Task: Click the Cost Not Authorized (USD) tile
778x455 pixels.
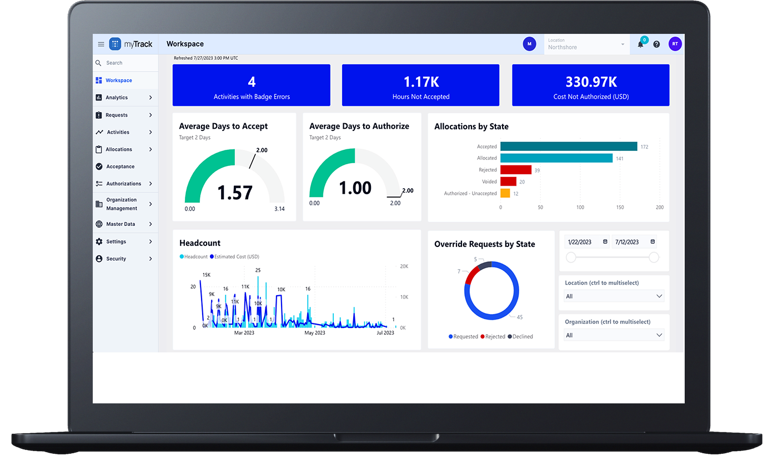Action: point(590,86)
